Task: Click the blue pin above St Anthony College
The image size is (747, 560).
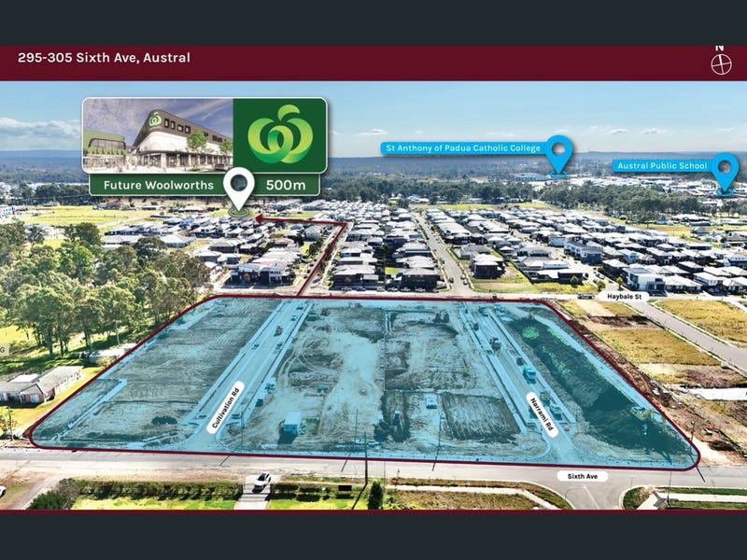Action: [x=558, y=152]
